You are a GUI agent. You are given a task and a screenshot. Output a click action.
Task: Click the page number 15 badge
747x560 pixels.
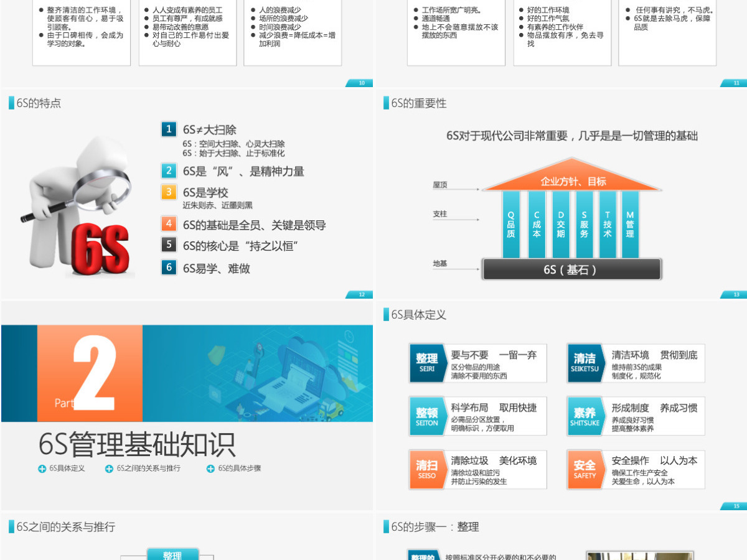tap(734, 506)
